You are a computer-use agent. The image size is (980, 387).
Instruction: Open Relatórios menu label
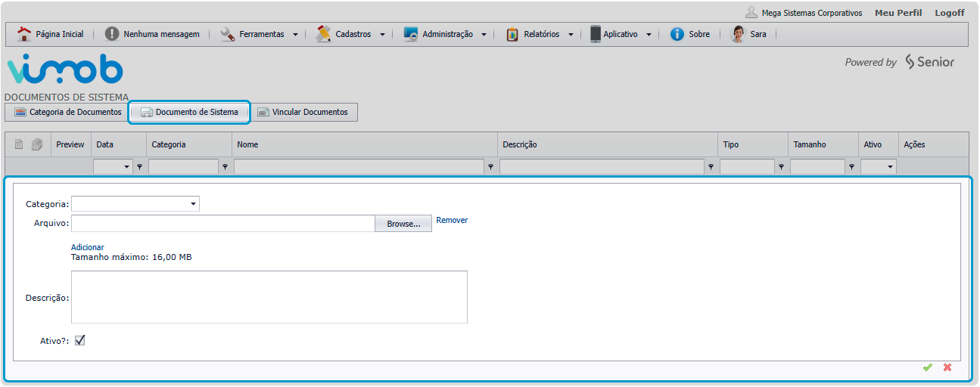pyautogui.click(x=542, y=34)
